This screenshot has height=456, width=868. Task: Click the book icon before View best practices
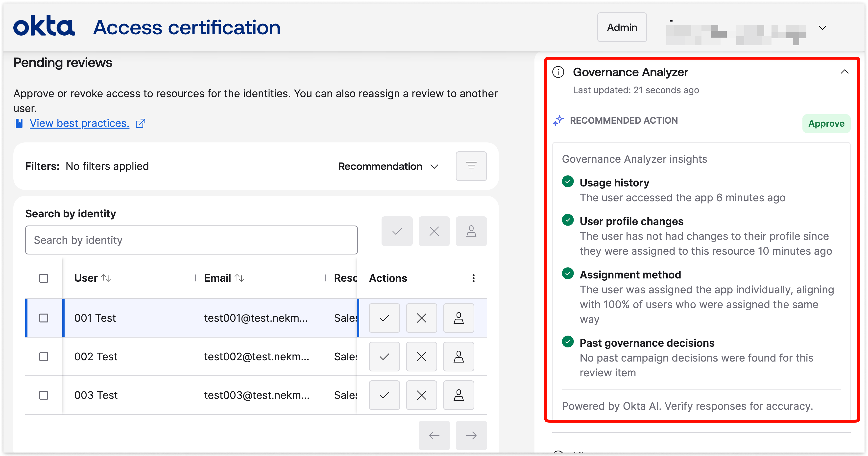click(19, 123)
